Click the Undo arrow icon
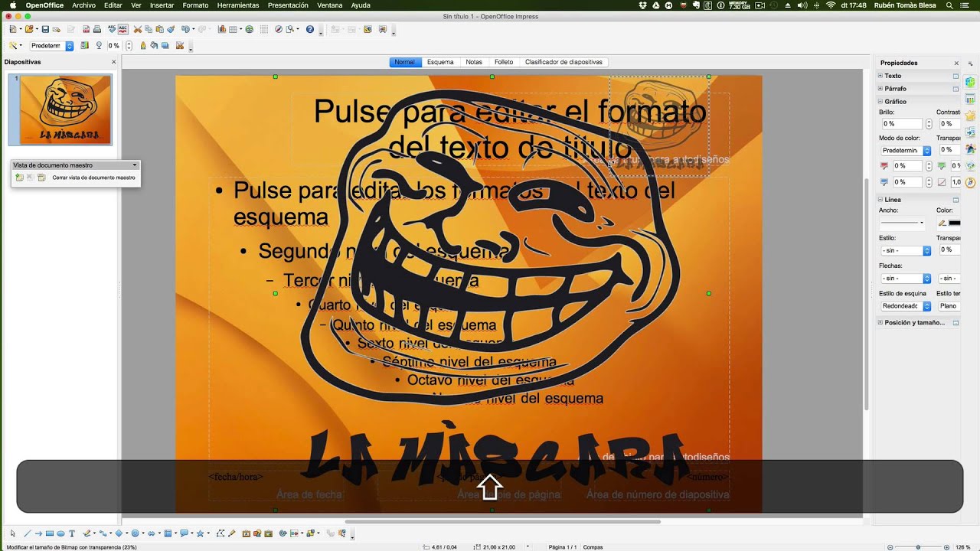 [x=185, y=30]
